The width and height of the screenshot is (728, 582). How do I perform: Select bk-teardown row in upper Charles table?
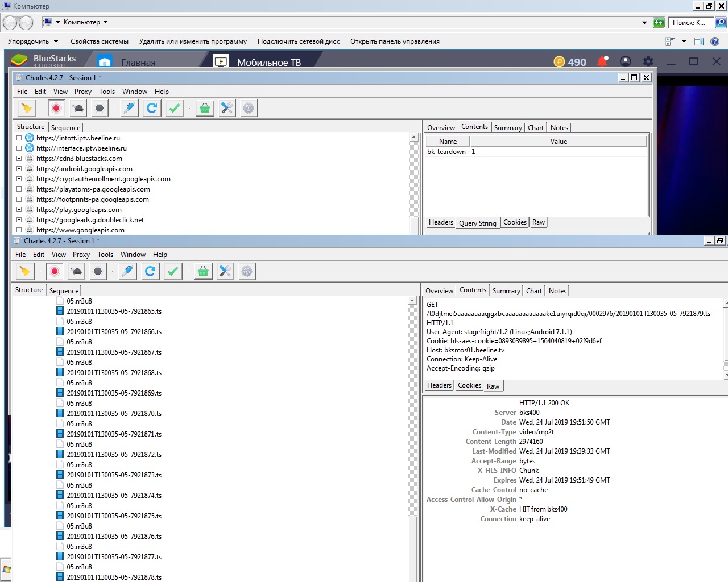(536, 152)
